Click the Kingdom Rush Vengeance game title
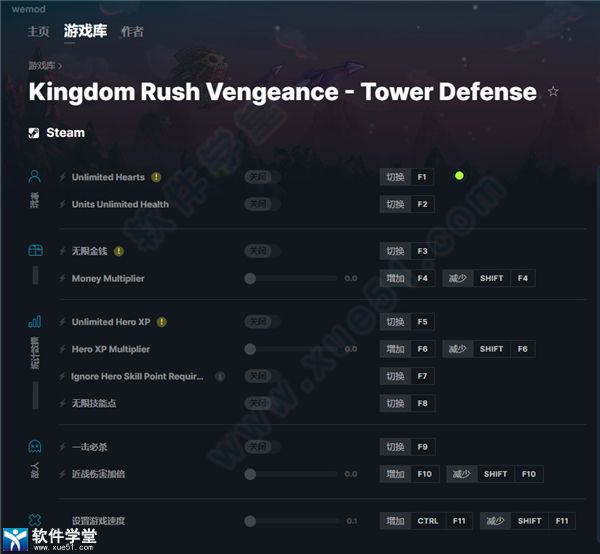This screenshot has height=554, width=600. 282,92
